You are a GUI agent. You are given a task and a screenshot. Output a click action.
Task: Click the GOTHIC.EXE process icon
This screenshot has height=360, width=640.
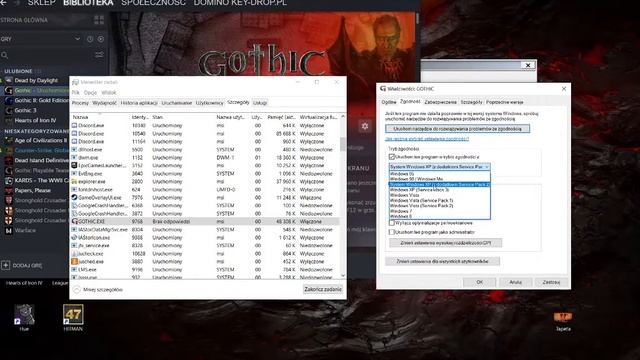pyautogui.click(x=74, y=221)
